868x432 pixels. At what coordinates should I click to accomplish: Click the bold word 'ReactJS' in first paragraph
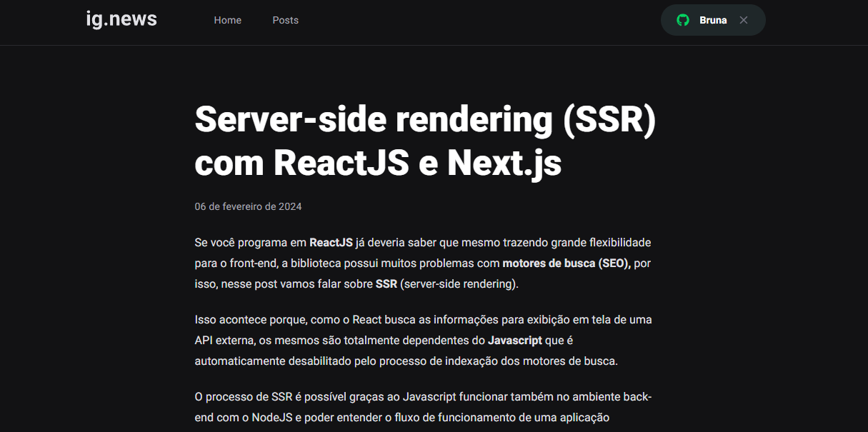[x=331, y=242]
